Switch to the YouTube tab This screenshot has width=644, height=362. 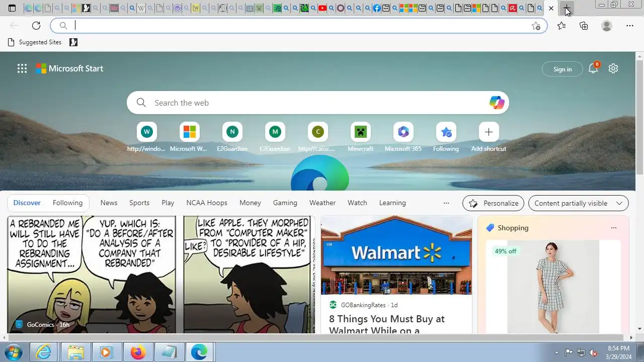[323, 8]
